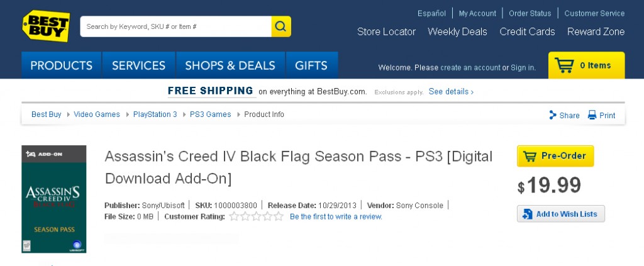Click the Sign in link
Screen dimensions: 644x266
click(523, 67)
